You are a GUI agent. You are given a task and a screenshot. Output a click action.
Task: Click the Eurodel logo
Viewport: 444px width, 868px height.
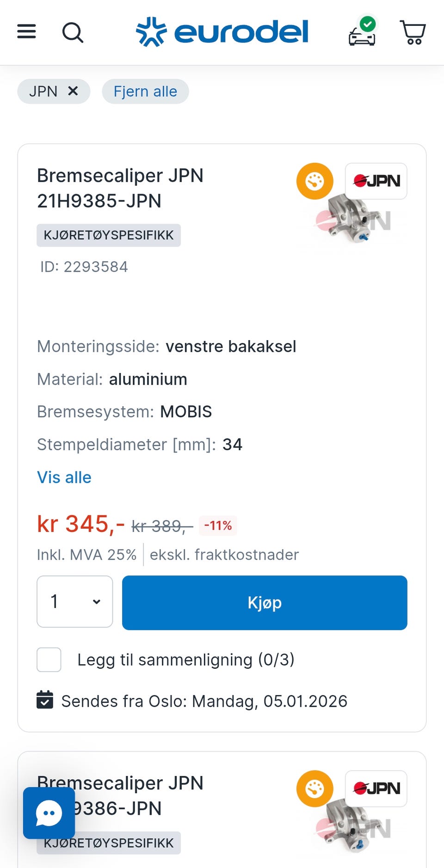[x=222, y=32]
